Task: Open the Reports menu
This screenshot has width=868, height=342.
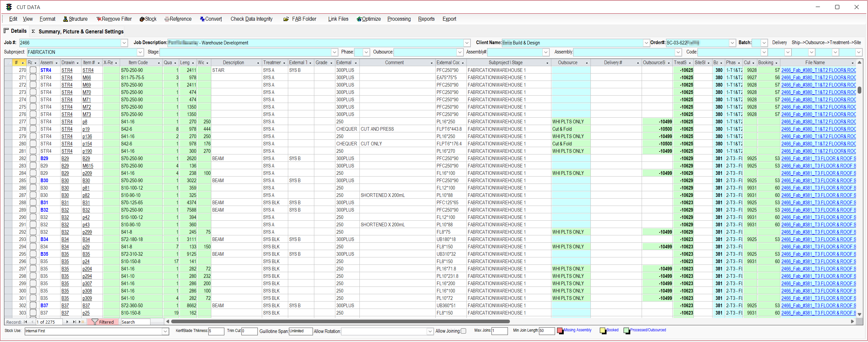Action: (426, 19)
